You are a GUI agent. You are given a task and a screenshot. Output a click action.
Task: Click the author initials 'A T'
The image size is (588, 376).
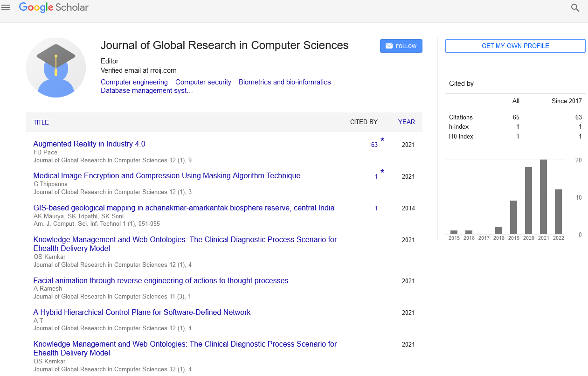pyautogui.click(x=38, y=320)
